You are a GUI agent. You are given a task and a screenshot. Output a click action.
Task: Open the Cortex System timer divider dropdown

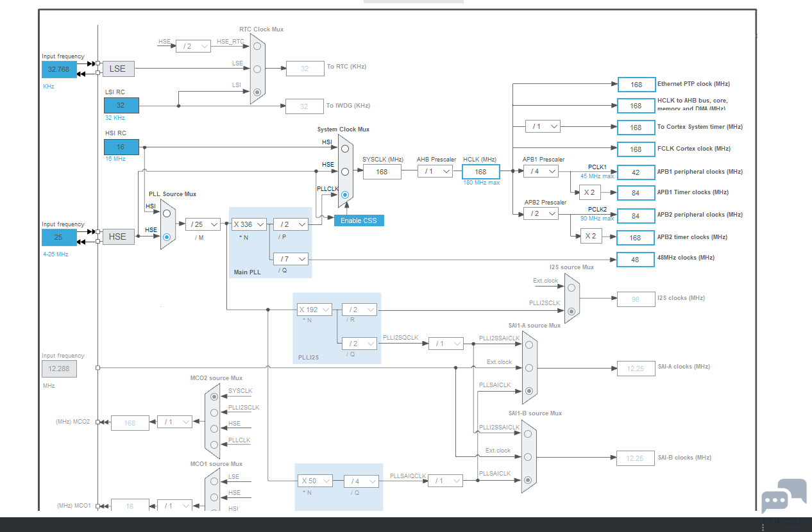click(x=543, y=126)
